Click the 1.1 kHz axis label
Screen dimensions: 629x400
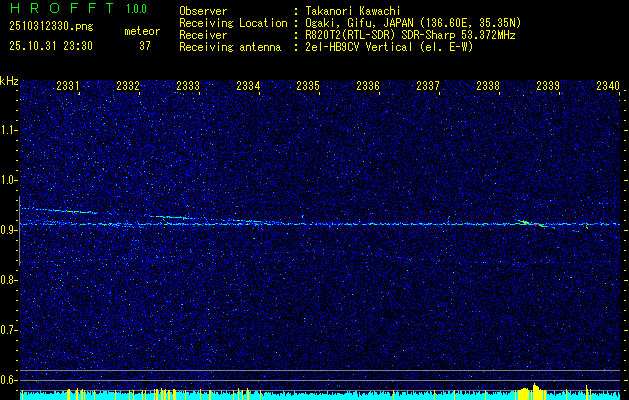coord(8,130)
